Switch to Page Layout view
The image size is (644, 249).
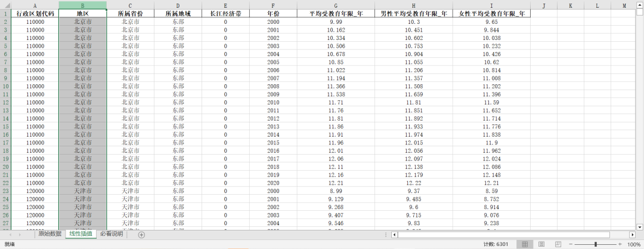tap(541, 244)
